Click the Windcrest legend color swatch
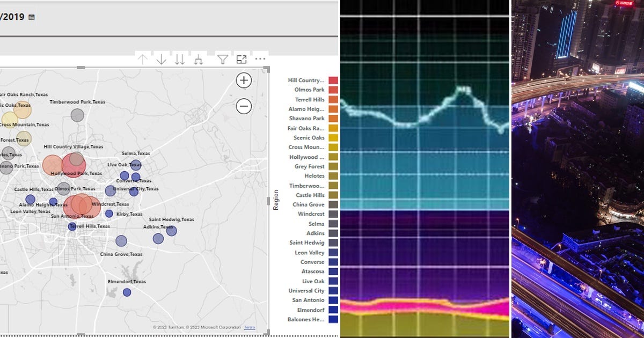644x338 pixels. pyautogui.click(x=333, y=214)
